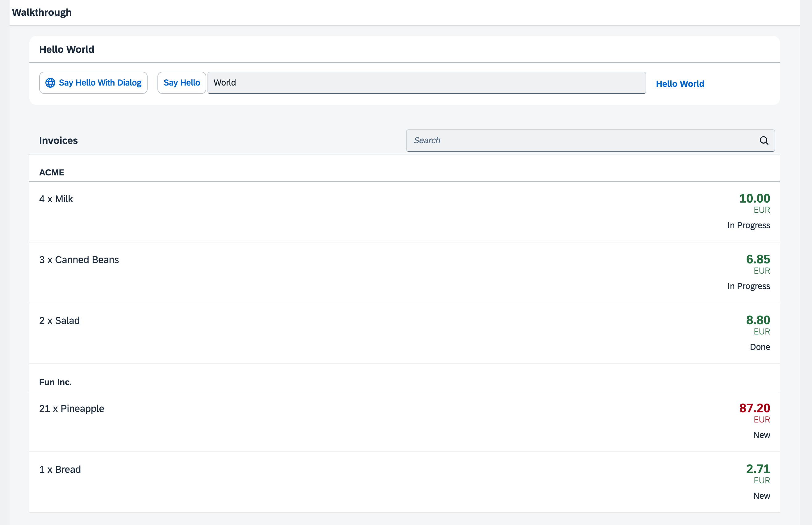Click the Invoices list title
This screenshot has height=525, width=812.
[58, 140]
